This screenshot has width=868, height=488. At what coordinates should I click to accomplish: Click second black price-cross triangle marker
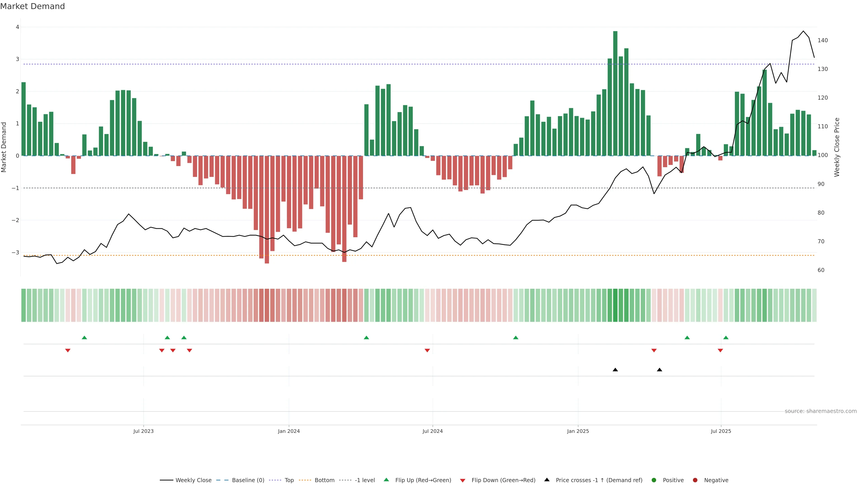click(x=659, y=370)
